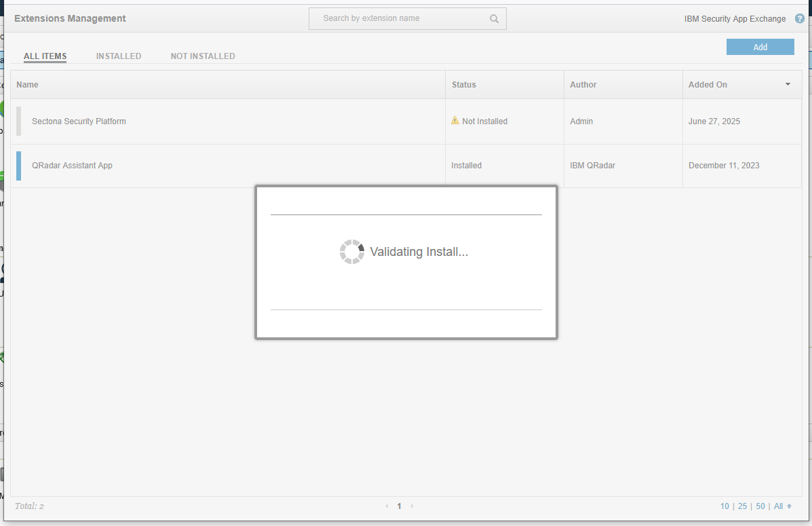Toggle the Added On sort arrow
Image resolution: width=812 pixels, height=526 pixels.
[x=788, y=85]
